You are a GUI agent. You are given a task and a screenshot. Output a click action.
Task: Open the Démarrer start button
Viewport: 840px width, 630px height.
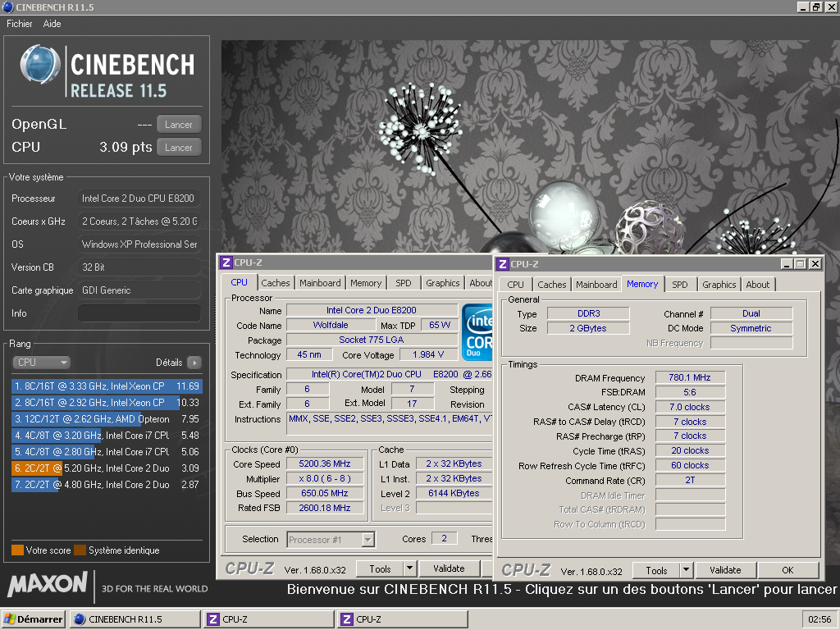[x=33, y=619]
